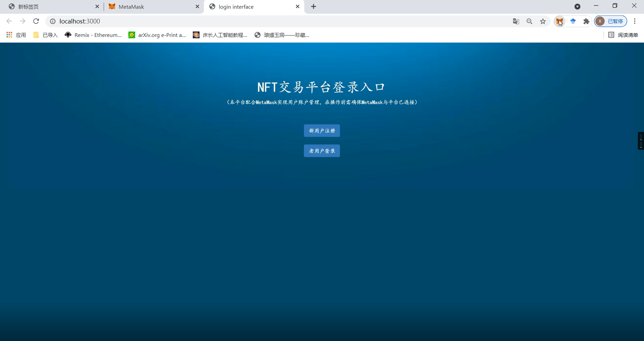Go forward with the forward arrow
This screenshot has width=644, height=341.
tap(23, 21)
